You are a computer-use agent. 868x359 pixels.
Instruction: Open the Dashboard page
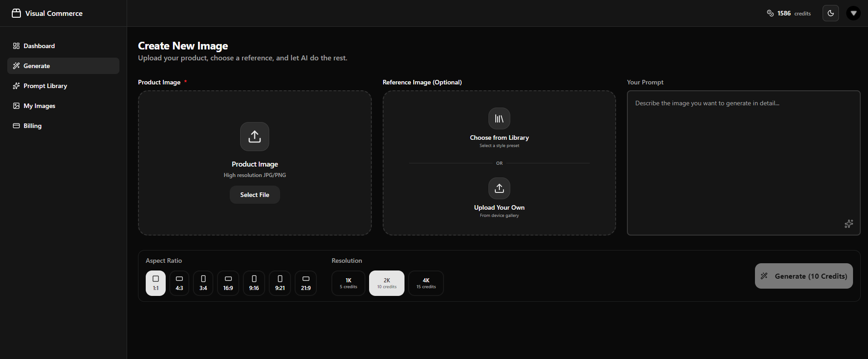(39, 46)
